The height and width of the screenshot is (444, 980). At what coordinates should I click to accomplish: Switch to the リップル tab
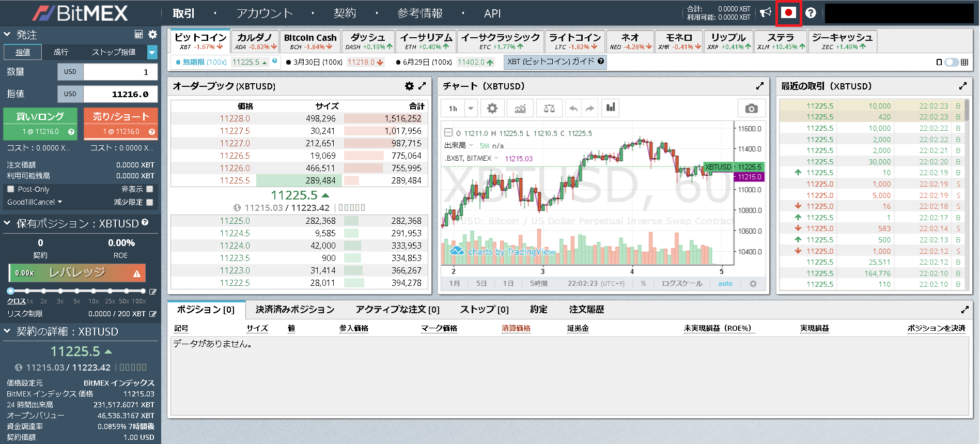[x=728, y=41]
